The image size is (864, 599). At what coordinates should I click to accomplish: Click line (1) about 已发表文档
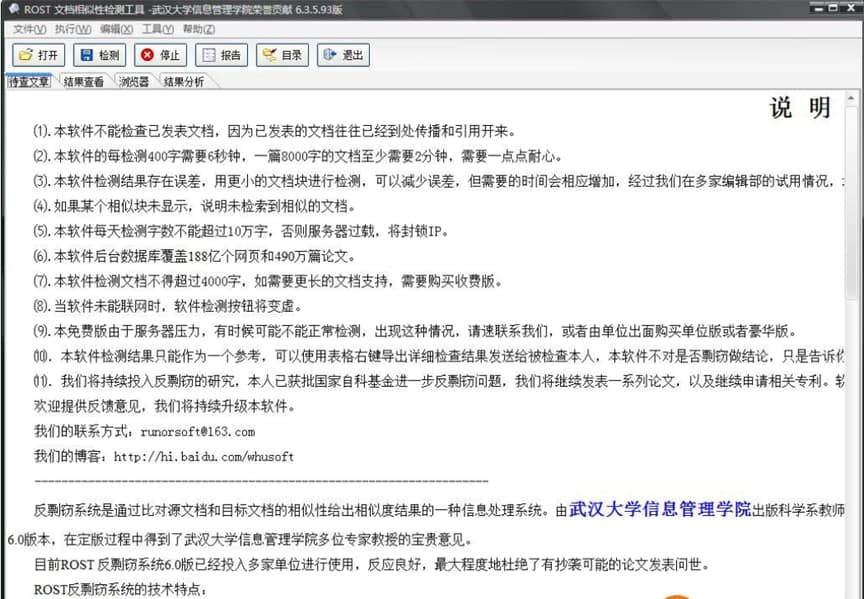tap(275, 131)
